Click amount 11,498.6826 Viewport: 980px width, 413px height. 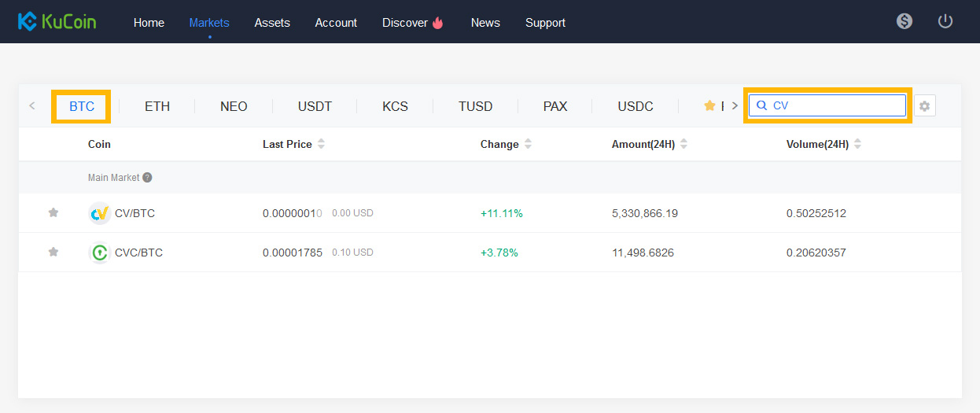pos(643,253)
